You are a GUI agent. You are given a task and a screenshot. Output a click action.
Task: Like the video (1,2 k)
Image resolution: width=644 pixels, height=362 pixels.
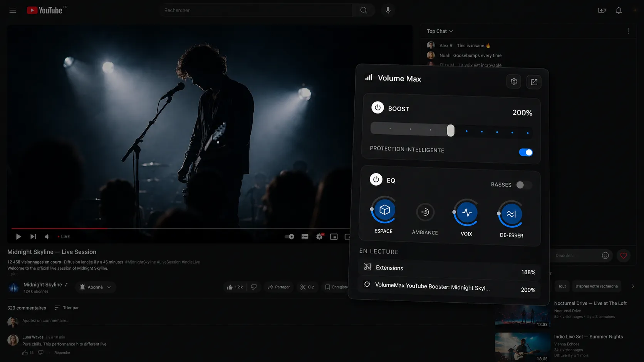click(x=235, y=287)
